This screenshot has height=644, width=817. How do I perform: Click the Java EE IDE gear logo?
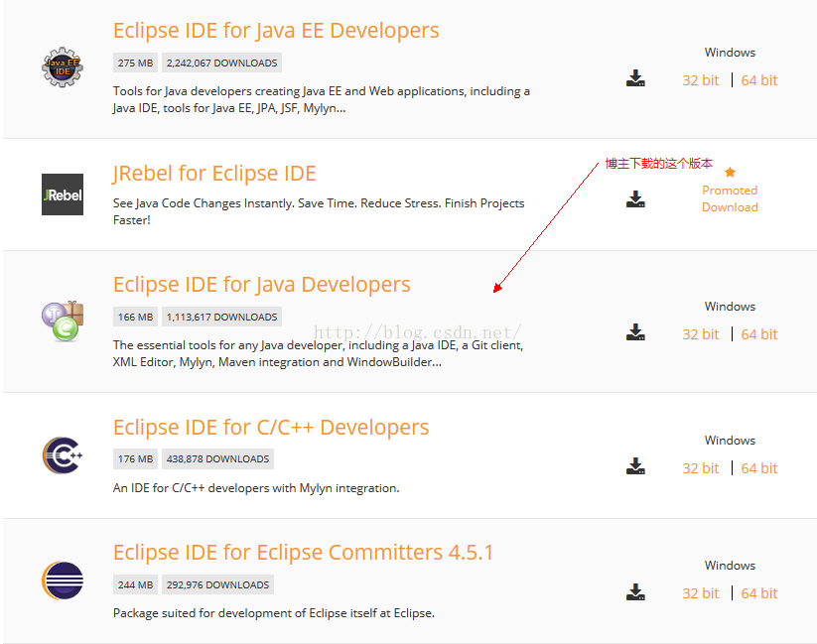click(x=63, y=67)
